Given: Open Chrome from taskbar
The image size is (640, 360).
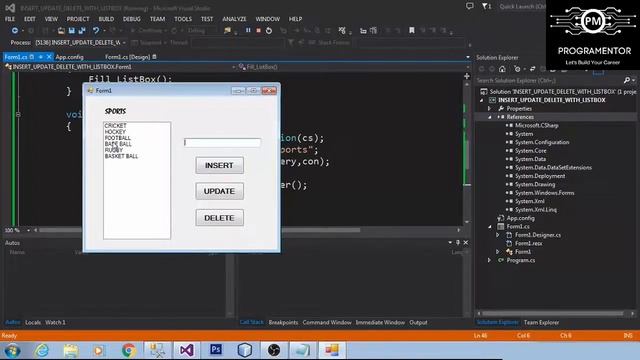Looking at the screenshot, I should pos(129,351).
